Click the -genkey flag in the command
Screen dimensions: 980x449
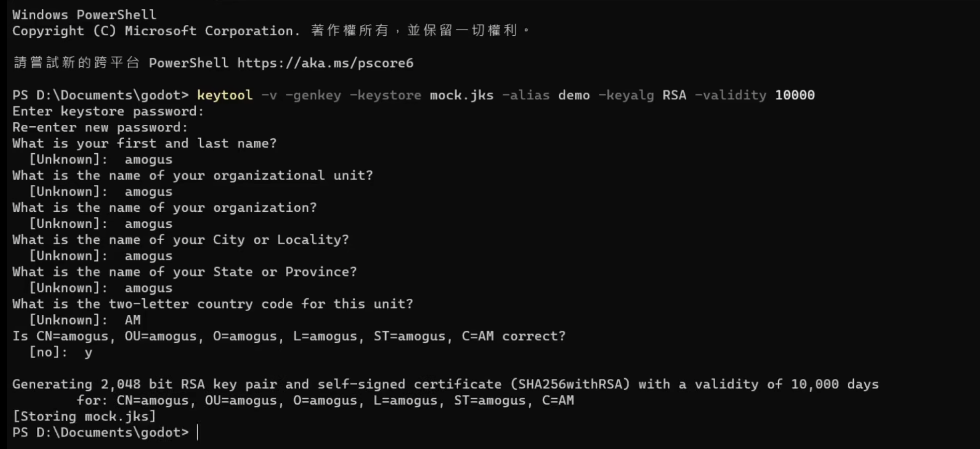tap(313, 95)
